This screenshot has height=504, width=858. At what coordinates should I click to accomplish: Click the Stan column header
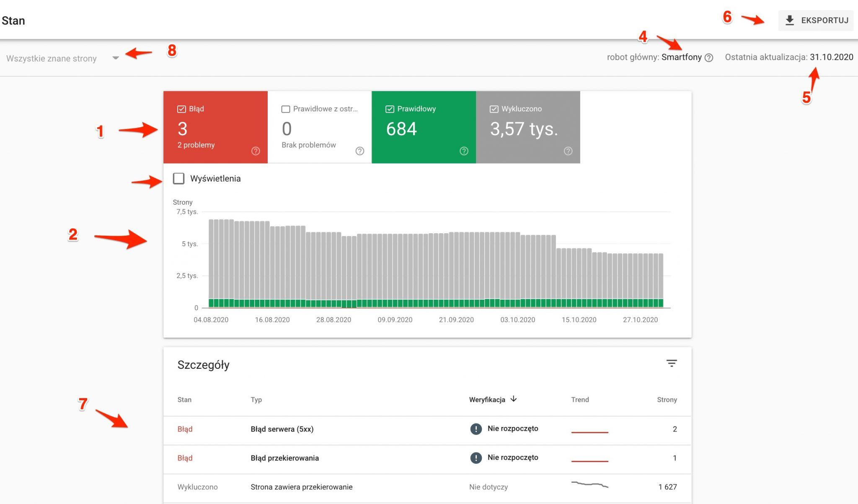pyautogui.click(x=184, y=399)
